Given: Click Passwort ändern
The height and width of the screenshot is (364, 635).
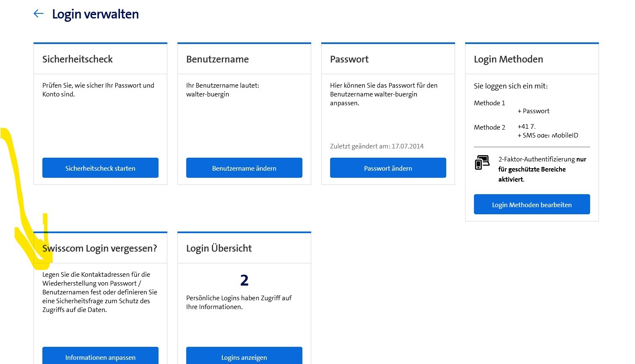Looking at the screenshot, I should click(x=388, y=168).
